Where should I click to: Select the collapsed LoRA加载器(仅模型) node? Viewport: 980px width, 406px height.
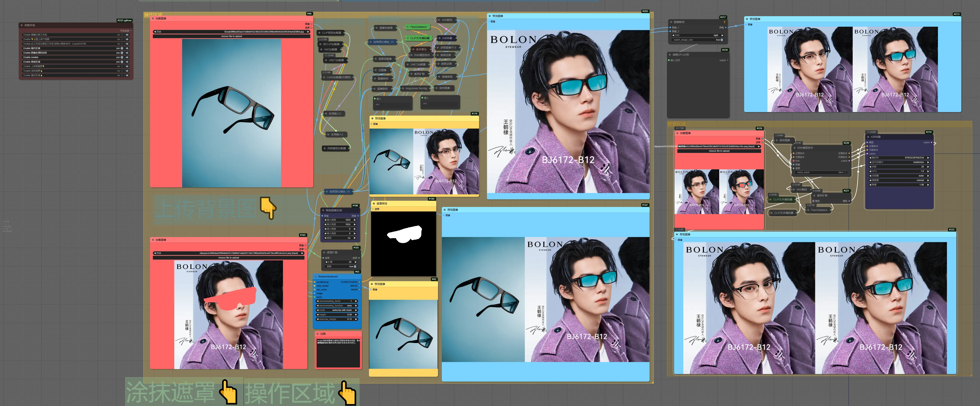point(338,77)
